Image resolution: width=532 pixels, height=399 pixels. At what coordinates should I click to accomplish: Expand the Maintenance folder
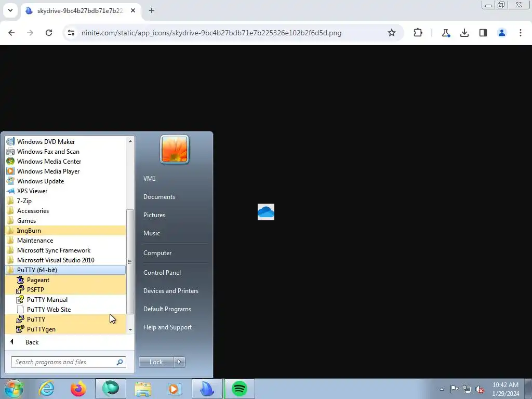click(x=65, y=240)
